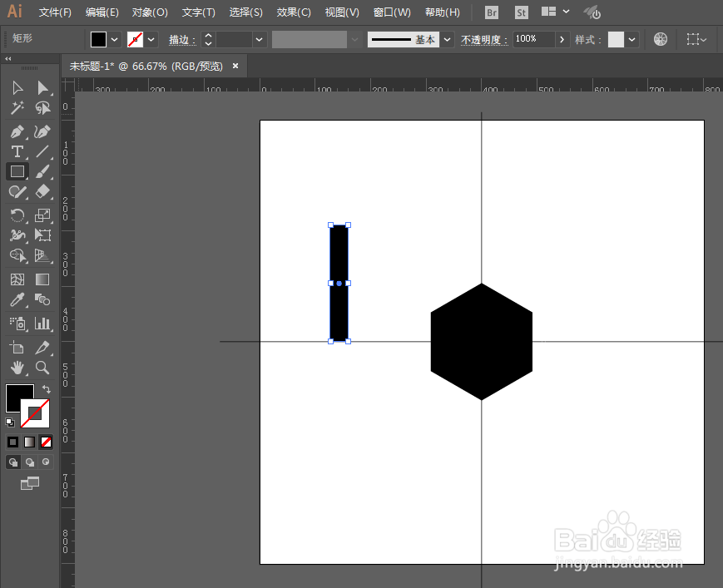723x588 pixels.
Task: Set paint mode to Gradient
Action: click(29, 442)
